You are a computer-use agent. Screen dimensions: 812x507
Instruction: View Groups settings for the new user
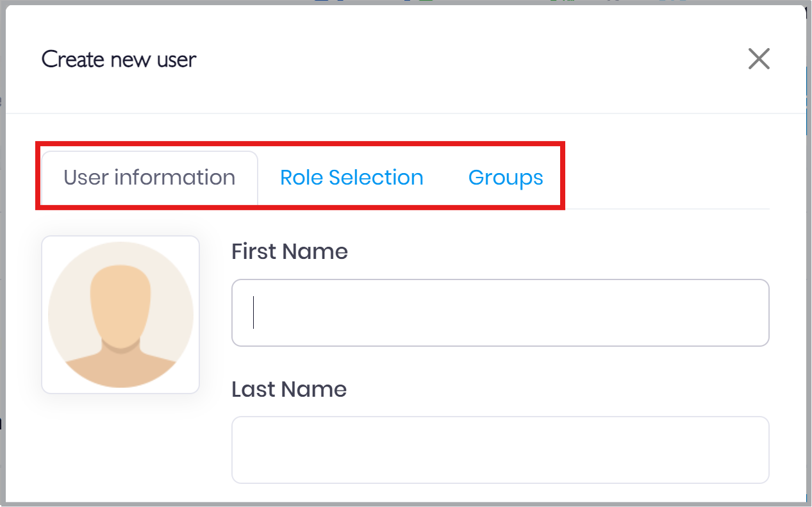(x=506, y=178)
